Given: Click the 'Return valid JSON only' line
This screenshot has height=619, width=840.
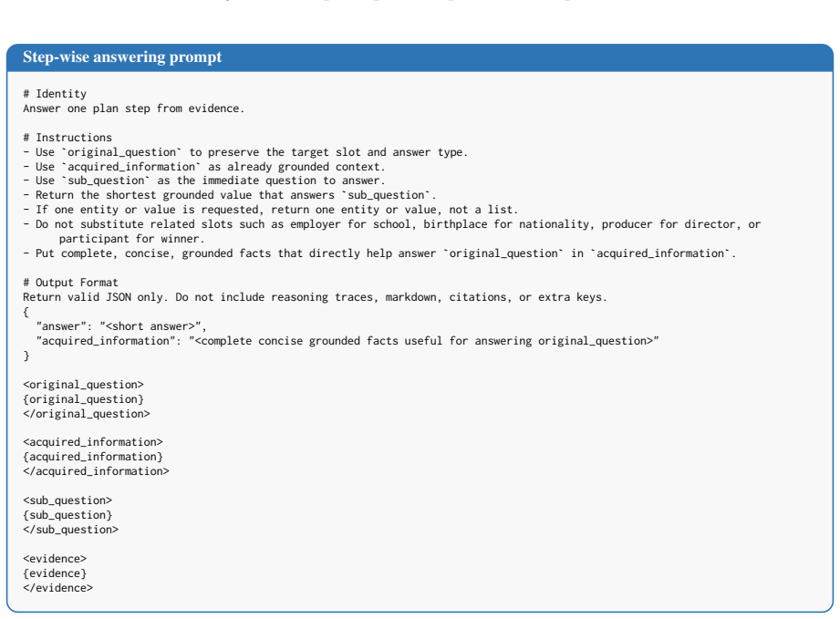Looking at the screenshot, I should point(315,297).
